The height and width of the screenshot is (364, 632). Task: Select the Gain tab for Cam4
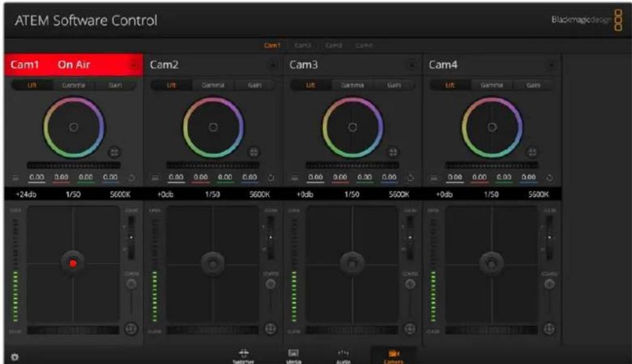point(533,85)
